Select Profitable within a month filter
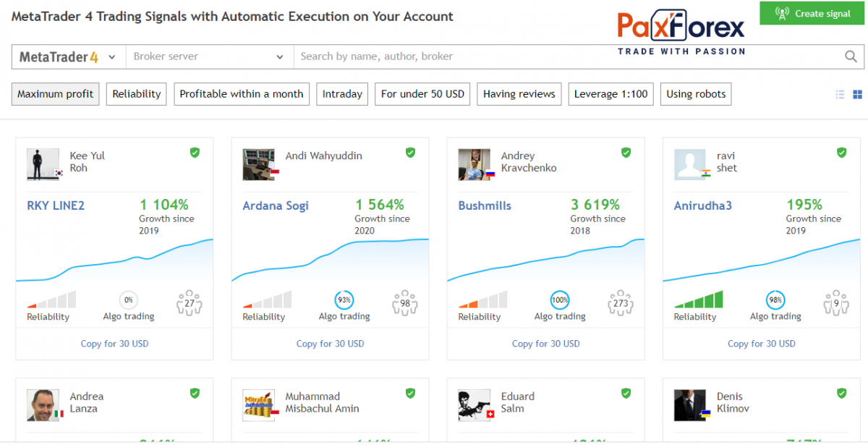Screen dimensions: 868x445 coord(242,94)
